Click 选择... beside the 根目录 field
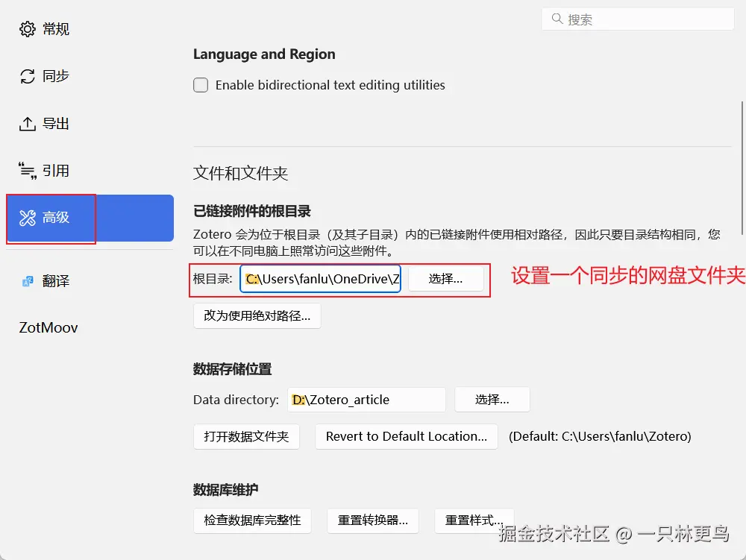This screenshot has height=560, width=746. point(446,279)
